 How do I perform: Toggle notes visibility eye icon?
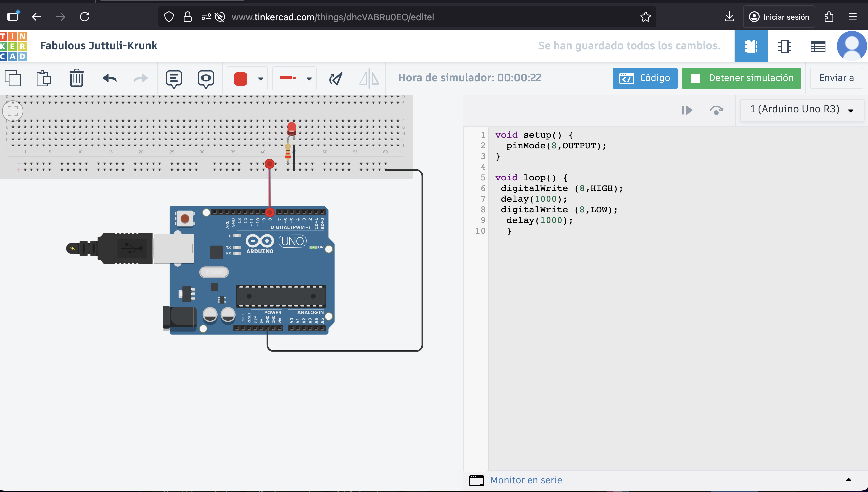206,79
